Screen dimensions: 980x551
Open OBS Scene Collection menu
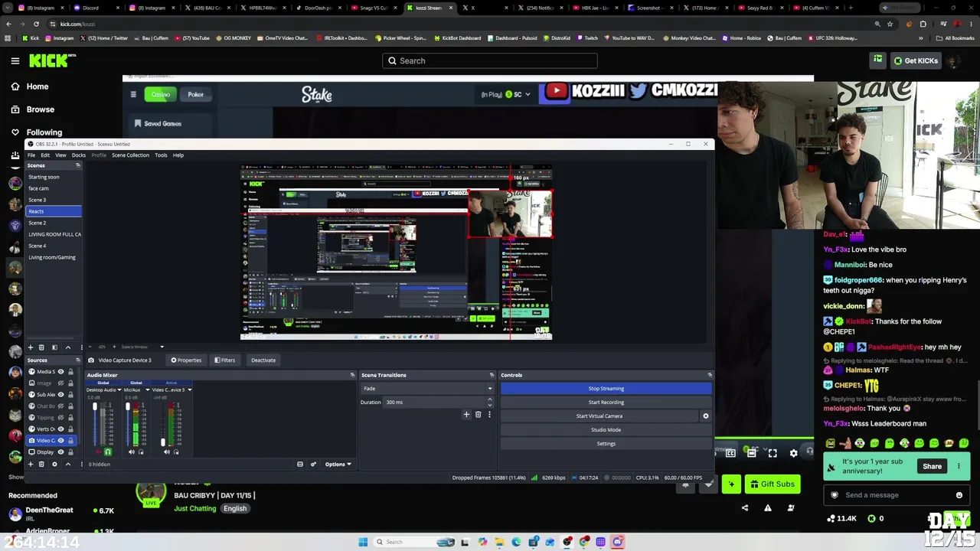(x=131, y=155)
